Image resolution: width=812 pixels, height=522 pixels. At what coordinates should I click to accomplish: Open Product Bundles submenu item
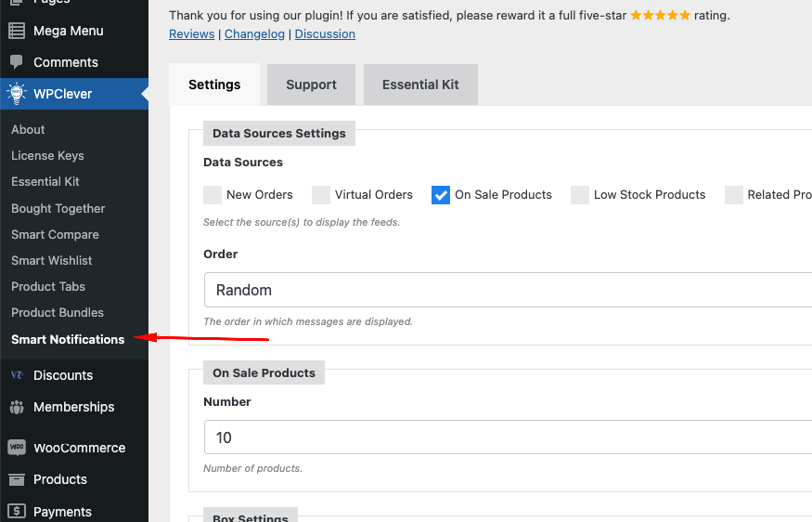[x=58, y=313]
